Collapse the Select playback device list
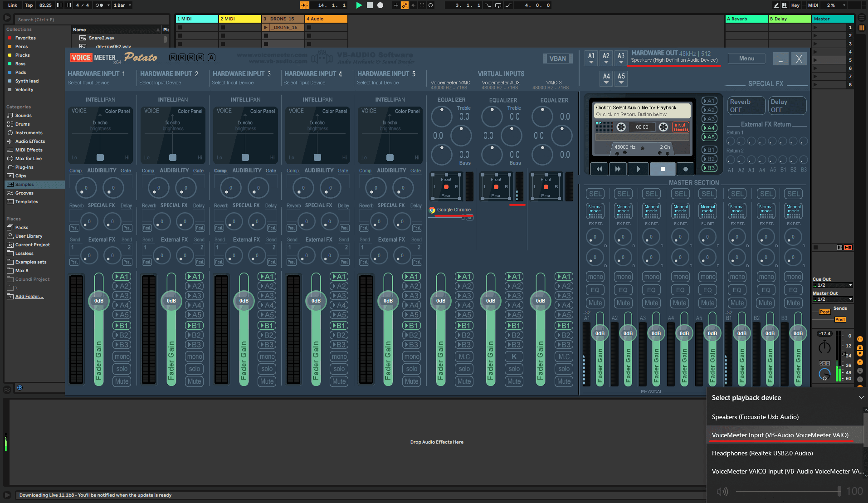 pyautogui.click(x=861, y=398)
